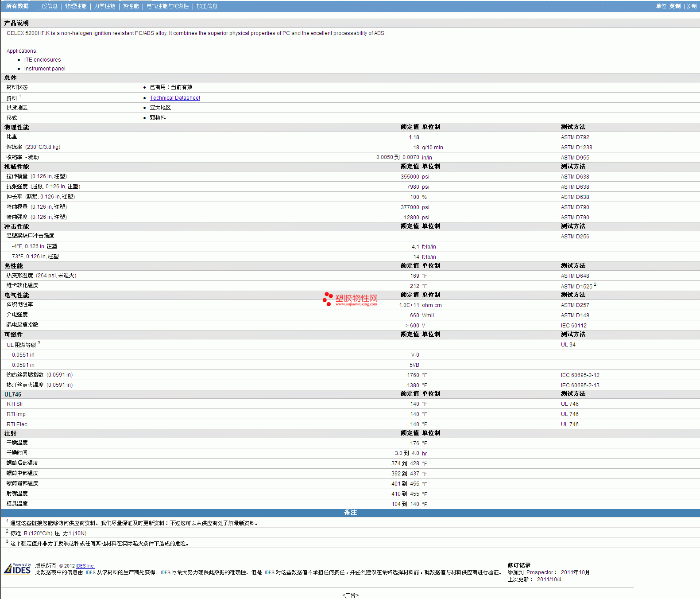Switch to the 一般信息 tab
This screenshot has height=599, width=700.
pyautogui.click(x=47, y=6)
